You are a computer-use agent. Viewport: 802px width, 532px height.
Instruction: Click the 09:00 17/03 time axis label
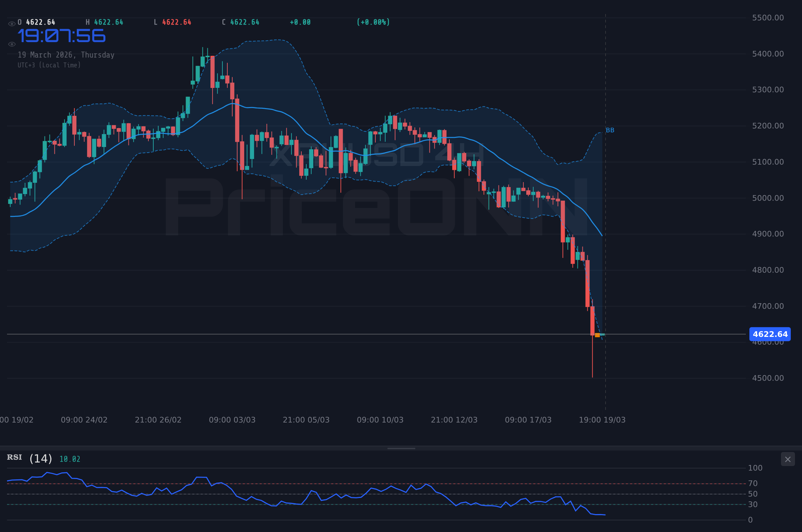tap(528, 420)
